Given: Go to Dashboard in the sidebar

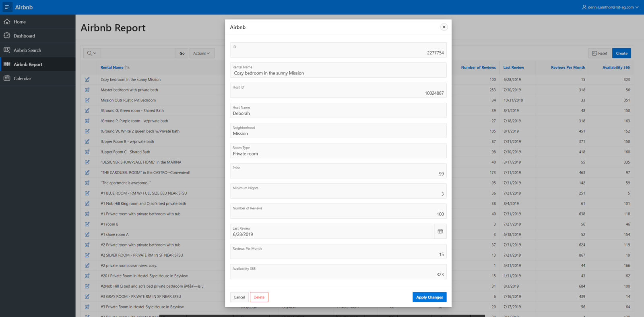Looking at the screenshot, I should (x=24, y=36).
